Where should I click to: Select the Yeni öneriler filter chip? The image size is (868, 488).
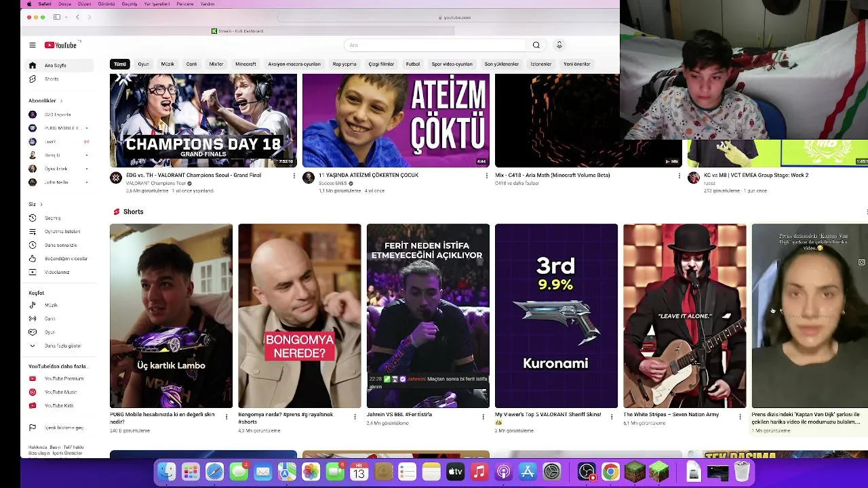(x=577, y=64)
